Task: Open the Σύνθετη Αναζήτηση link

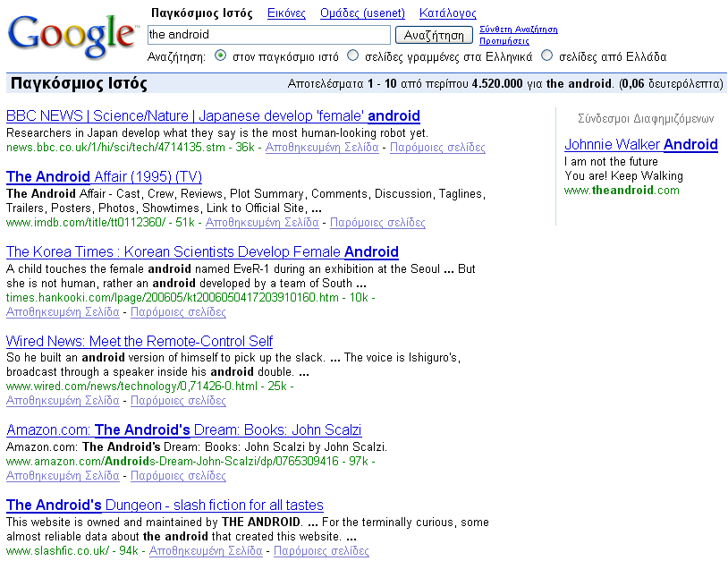Action: pos(519,30)
